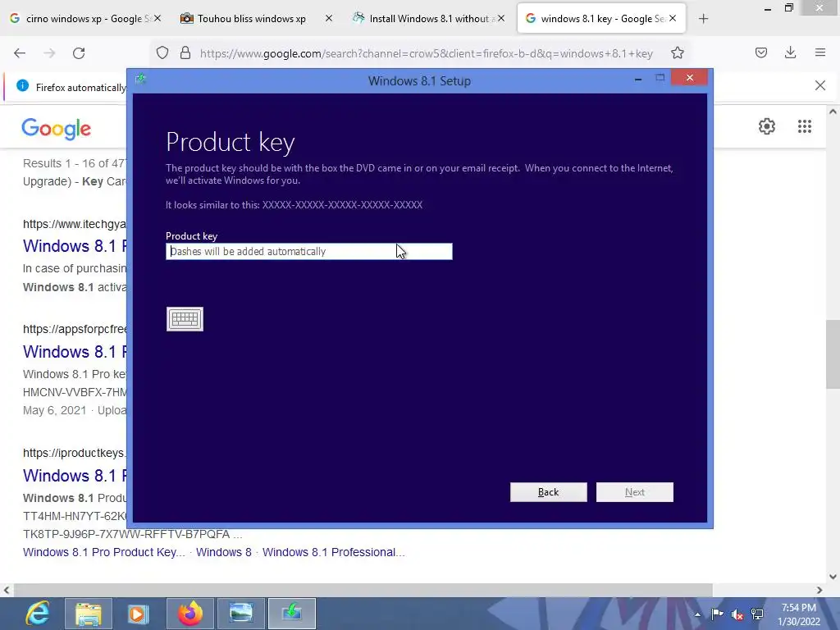Image resolution: width=840 pixels, height=630 pixels.
Task: Minimize the Windows 8.1 Setup window
Action: point(637,79)
